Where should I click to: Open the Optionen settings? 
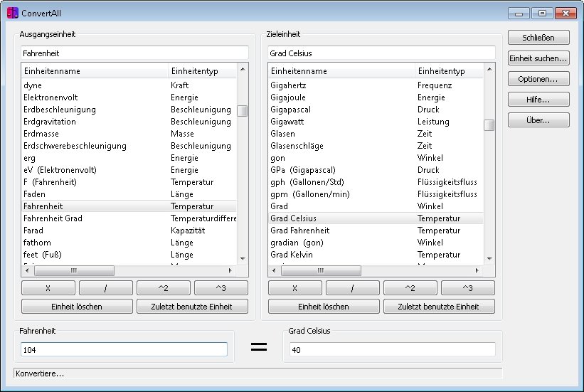pos(538,79)
